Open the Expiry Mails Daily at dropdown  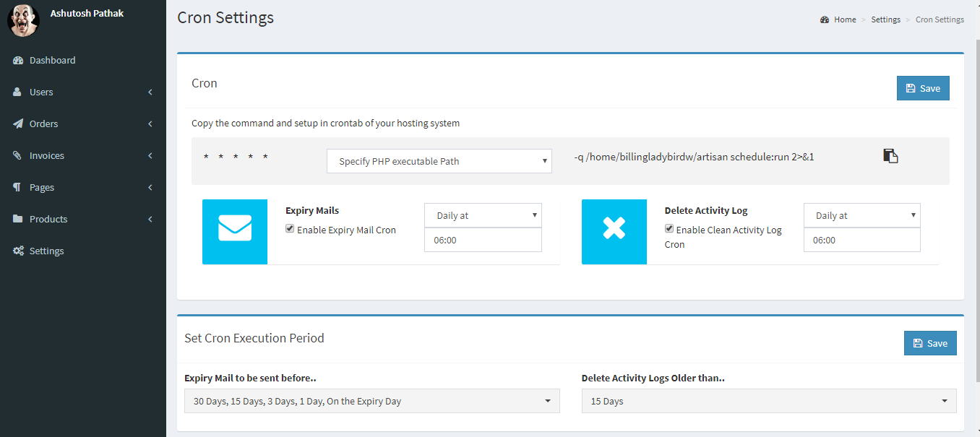(483, 215)
